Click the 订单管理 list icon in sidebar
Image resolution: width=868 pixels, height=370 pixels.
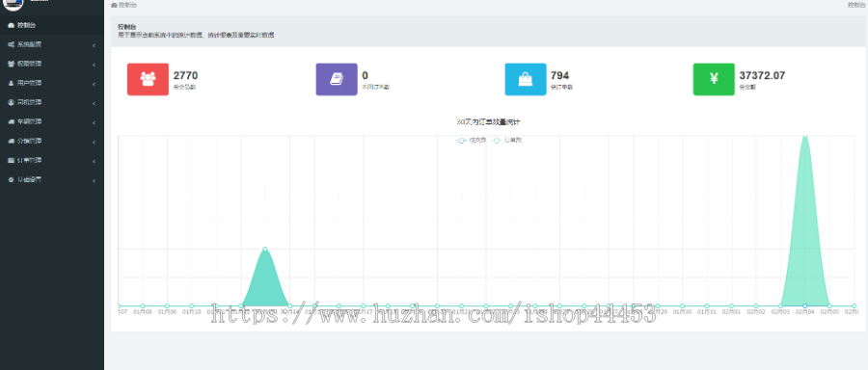(x=11, y=161)
